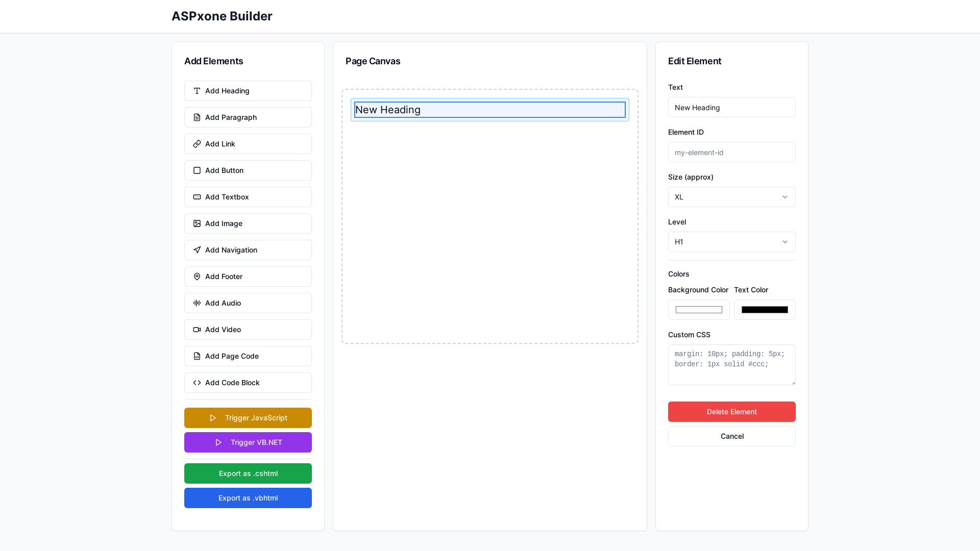Screen dimensions: 980x551
Task: Click the Edit Element panel title
Action: 695,61
